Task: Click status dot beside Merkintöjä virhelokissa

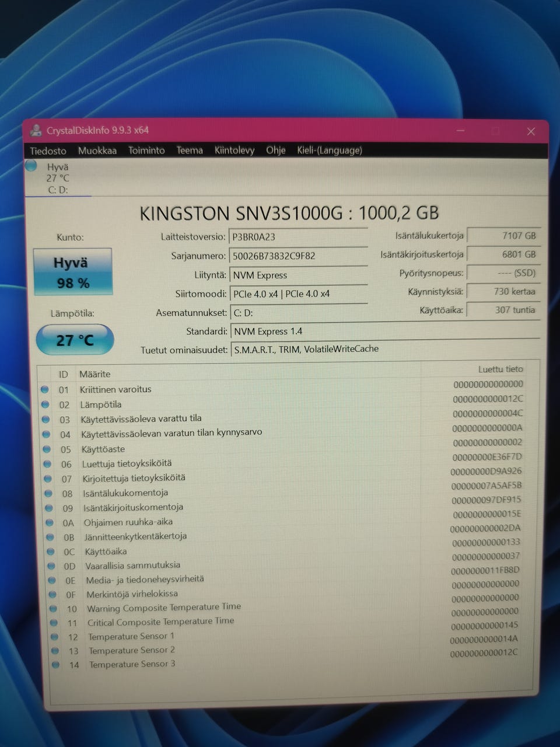Action: click(x=52, y=594)
